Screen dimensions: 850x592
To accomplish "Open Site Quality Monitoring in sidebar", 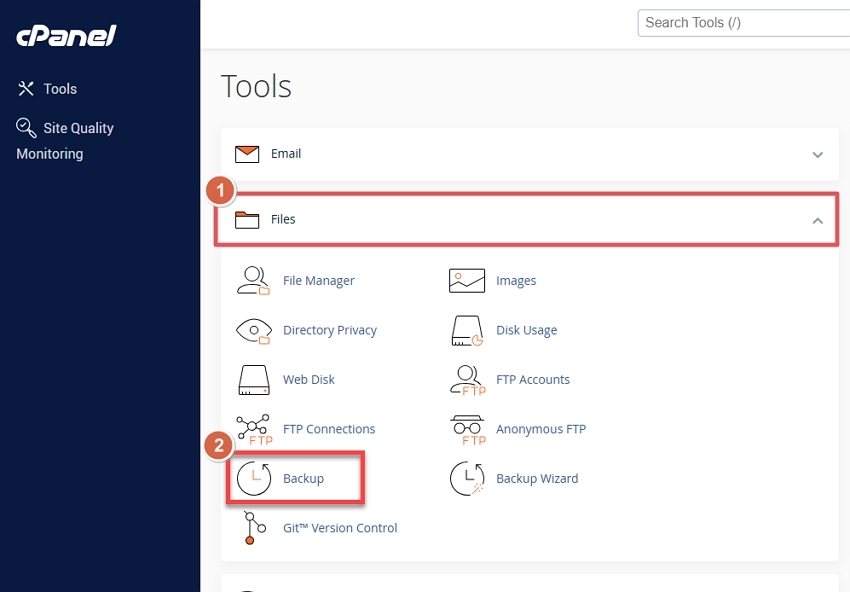I will point(65,140).
